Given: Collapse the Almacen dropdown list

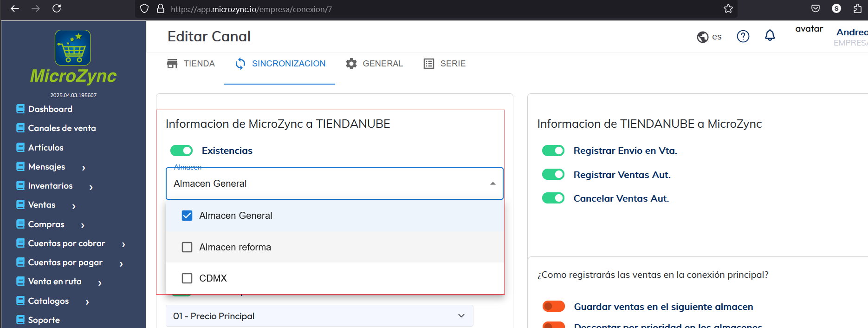Looking at the screenshot, I should (x=492, y=184).
